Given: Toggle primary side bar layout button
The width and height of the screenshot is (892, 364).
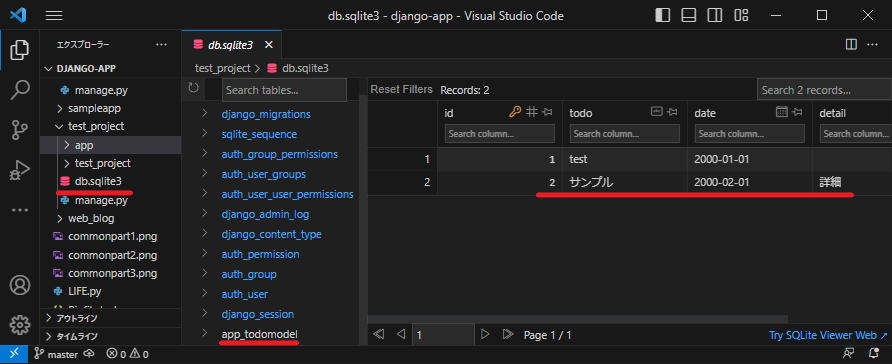Looking at the screenshot, I should [663, 15].
